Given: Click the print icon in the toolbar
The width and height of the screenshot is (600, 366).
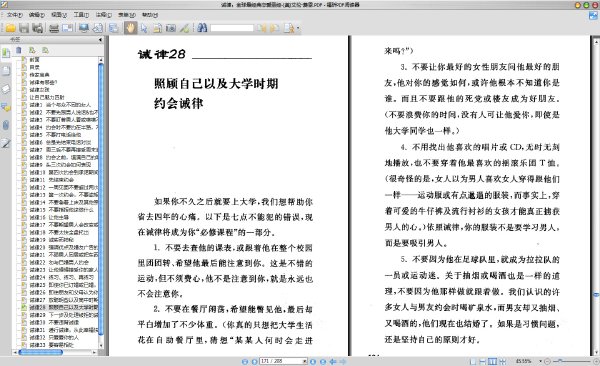Looking at the screenshot, I should tap(54, 28).
